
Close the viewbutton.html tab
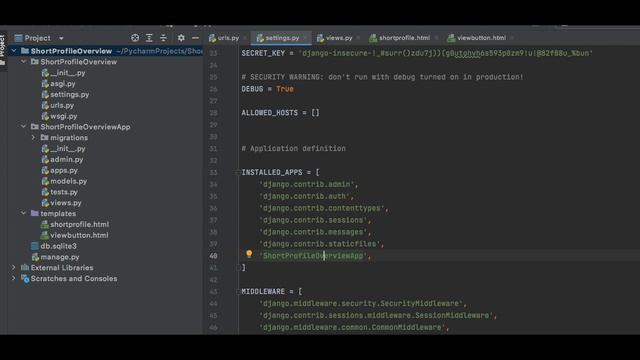(x=512, y=38)
